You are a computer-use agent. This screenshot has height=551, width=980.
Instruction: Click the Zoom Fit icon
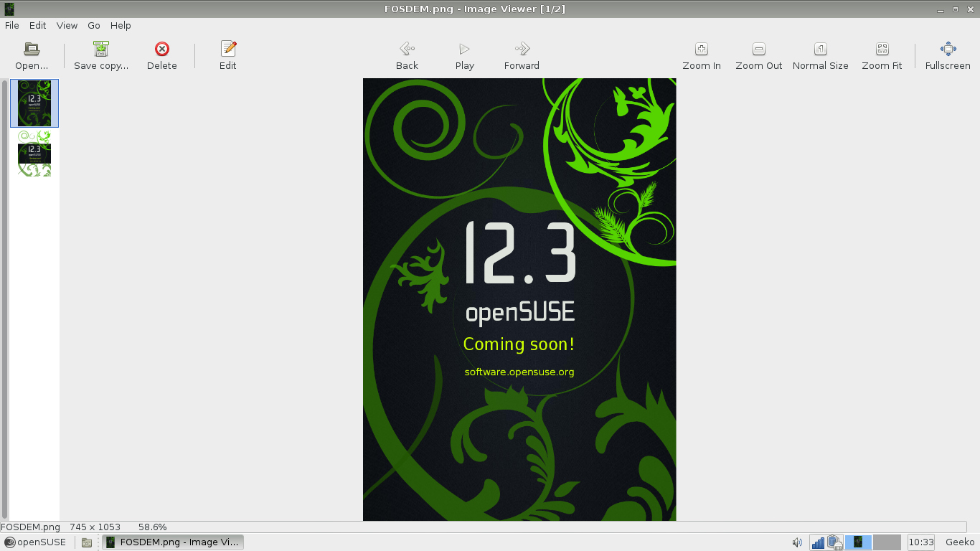point(882,49)
